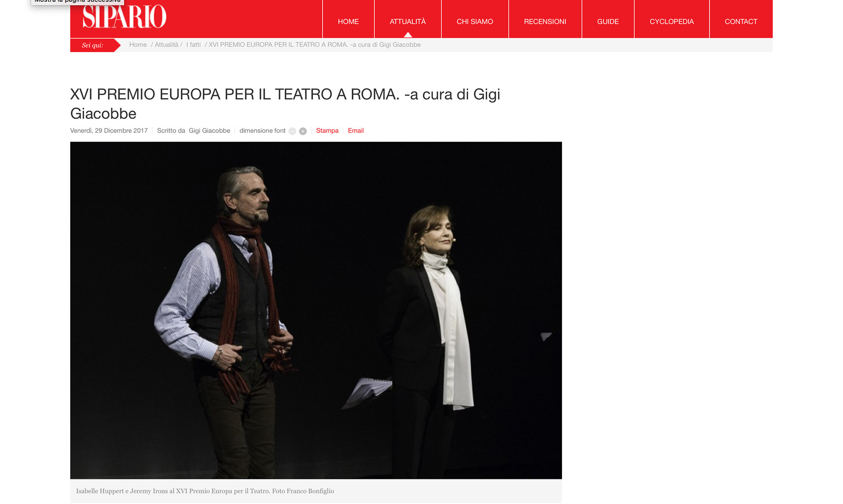Image resolution: width=843 pixels, height=504 pixels.
Task: Visit the CYCLOPEDIA section
Action: coord(672,21)
